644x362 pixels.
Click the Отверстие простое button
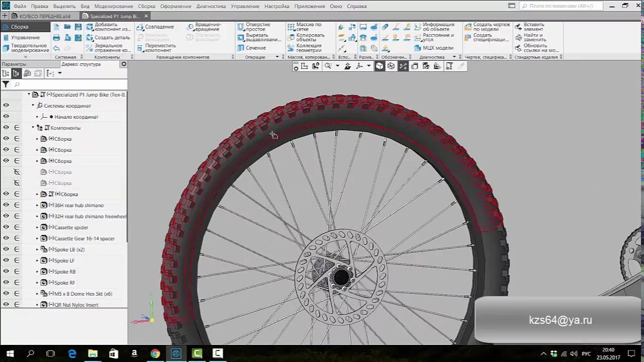[x=254, y=27]
